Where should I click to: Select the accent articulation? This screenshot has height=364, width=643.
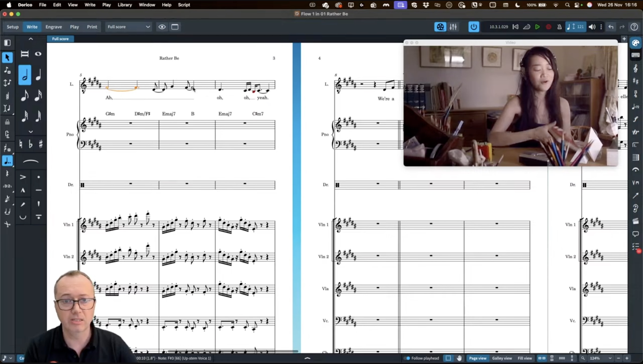23,176
